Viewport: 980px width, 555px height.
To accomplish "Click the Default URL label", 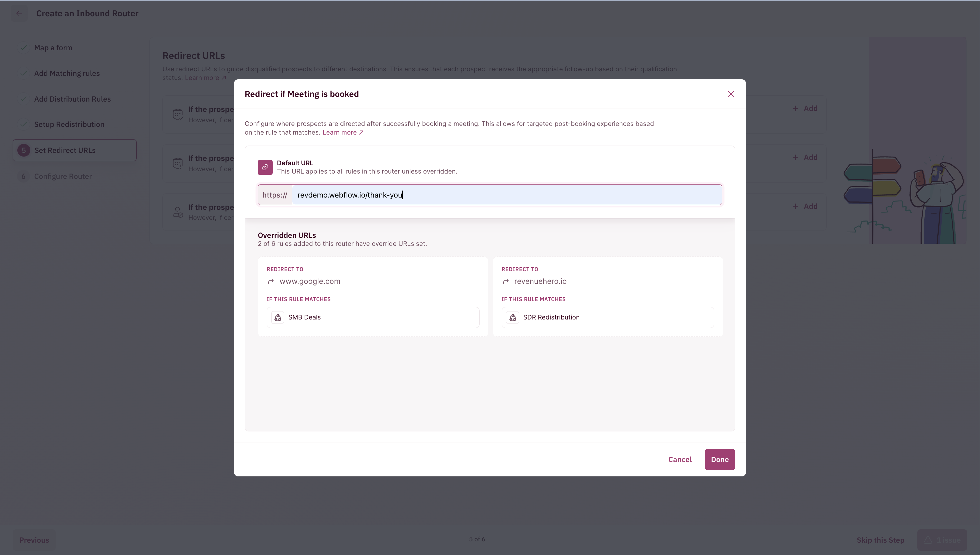I will click(x=295, y=163).
